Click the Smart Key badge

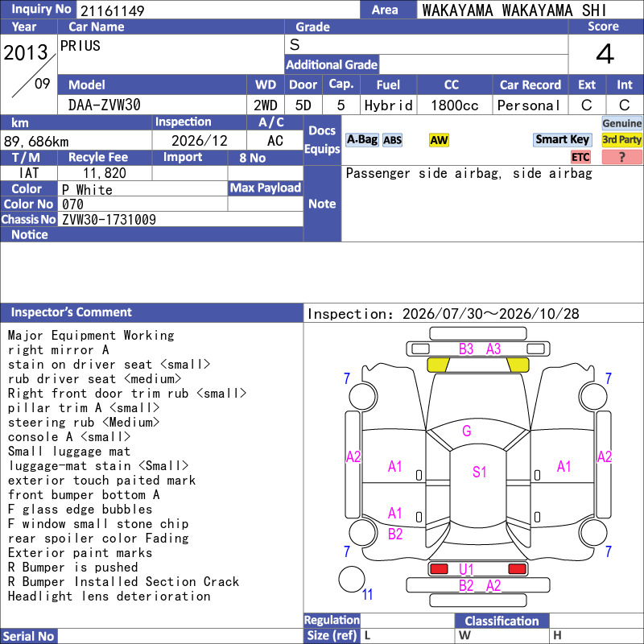[562, 139]
